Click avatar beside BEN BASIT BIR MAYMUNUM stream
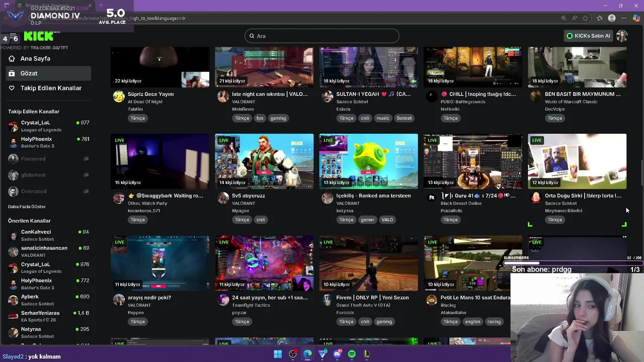This screenshot has width=644, height=362. tap(536, 97)
